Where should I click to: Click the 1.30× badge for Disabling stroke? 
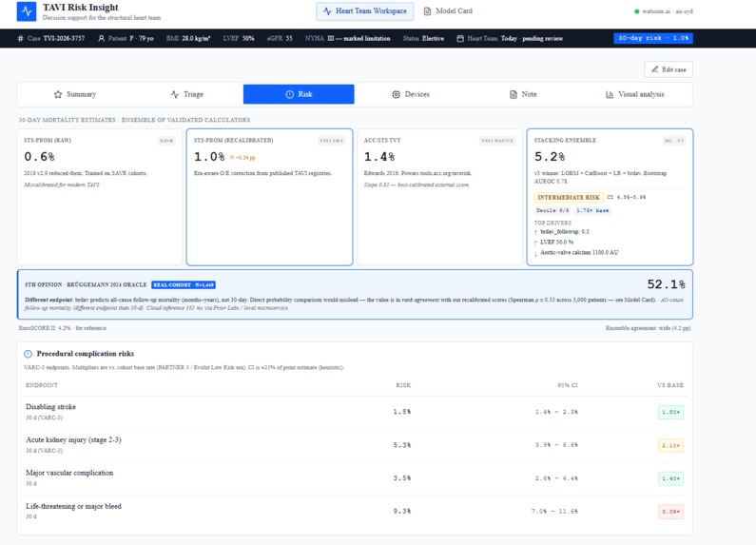670,413
